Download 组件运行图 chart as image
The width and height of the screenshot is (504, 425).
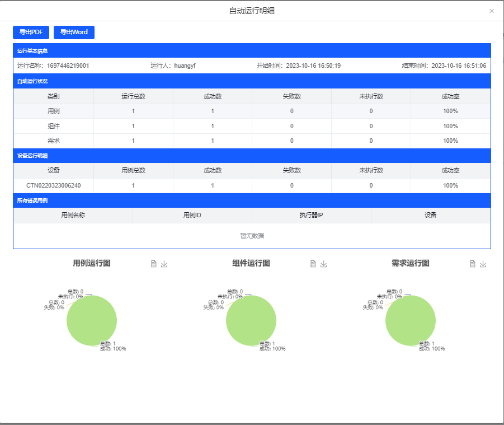point(323,264)
